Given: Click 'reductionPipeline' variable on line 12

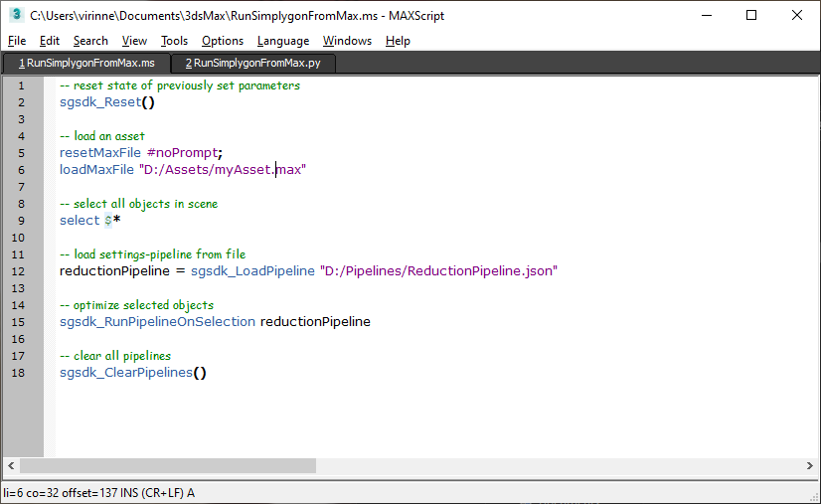Looking at the screenshot, I should (114, 270).
